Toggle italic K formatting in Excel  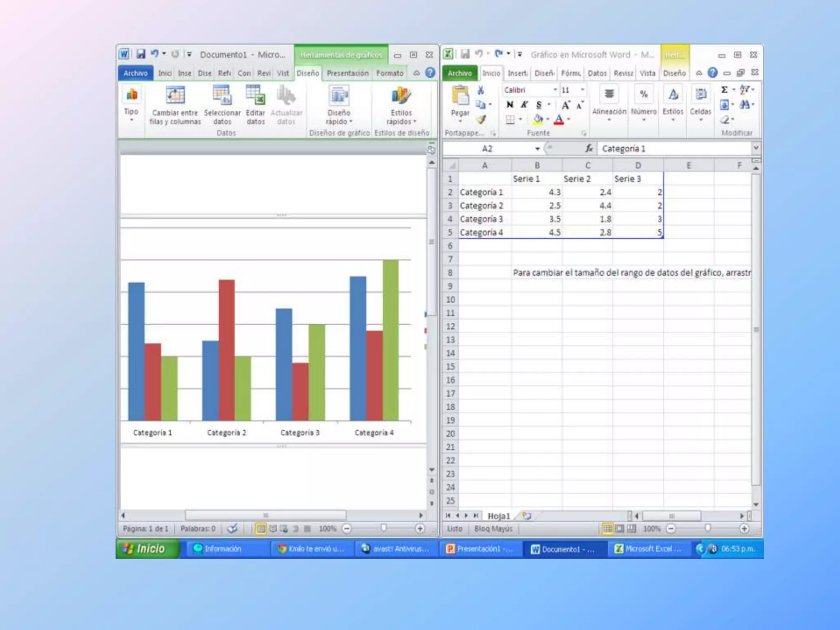[524, 105]
